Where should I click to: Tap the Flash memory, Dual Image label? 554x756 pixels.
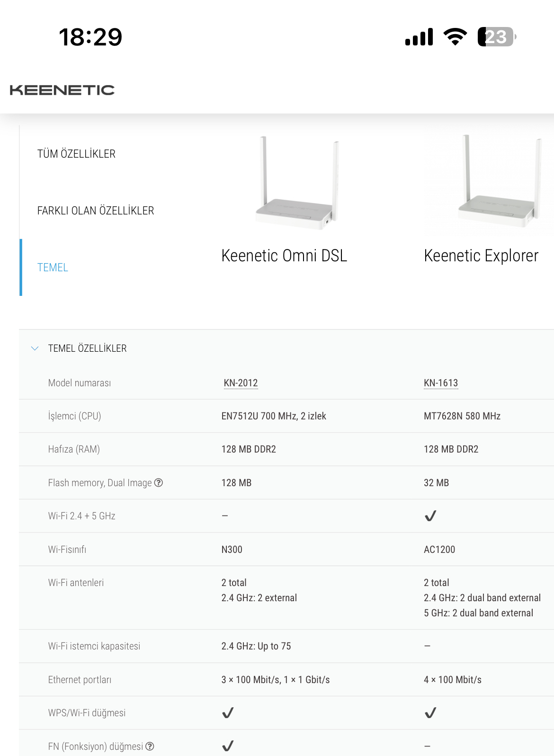coord(100,483)
